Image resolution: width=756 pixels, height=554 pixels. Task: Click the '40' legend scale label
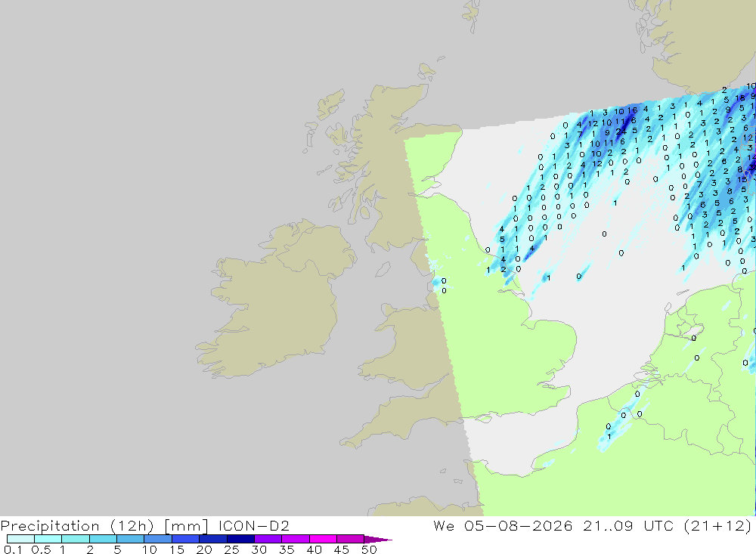(x=314, y=549)
